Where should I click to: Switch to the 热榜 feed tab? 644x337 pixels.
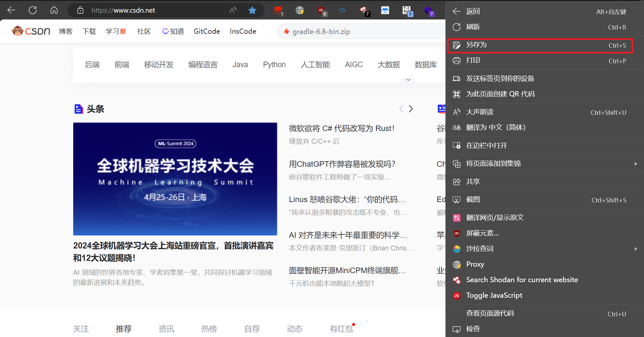pos(209,329)
